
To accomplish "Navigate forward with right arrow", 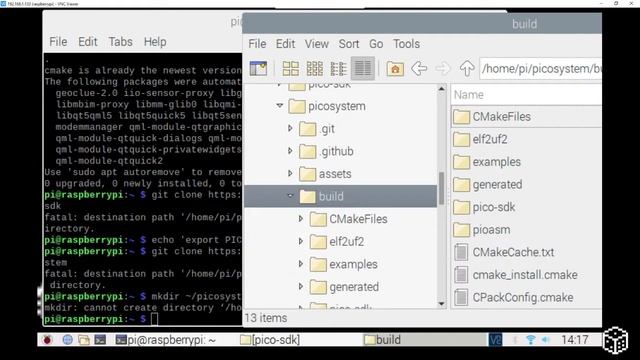I will click(x=442, y=69).
